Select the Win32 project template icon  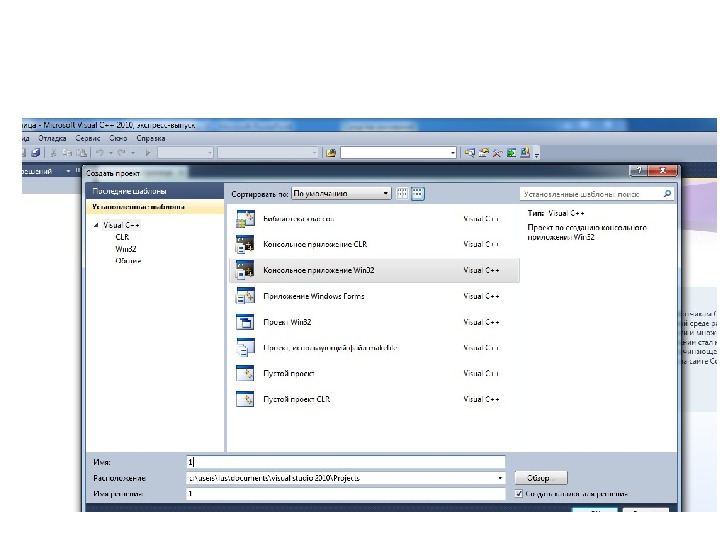245,321
